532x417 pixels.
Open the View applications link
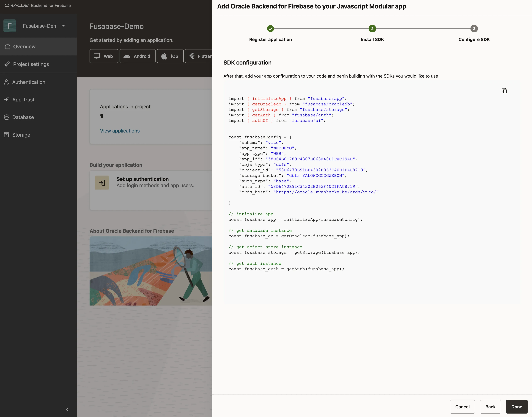pos(120,131)
